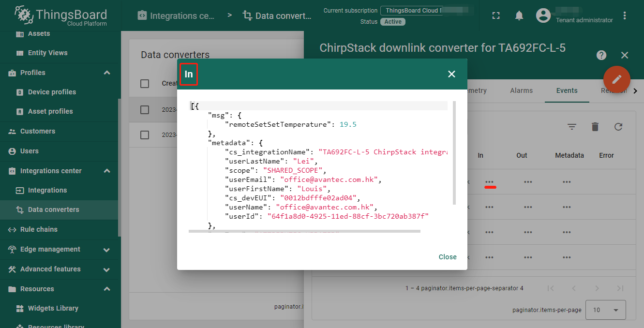Click the Close button in dialog

(x=448, y=257)
